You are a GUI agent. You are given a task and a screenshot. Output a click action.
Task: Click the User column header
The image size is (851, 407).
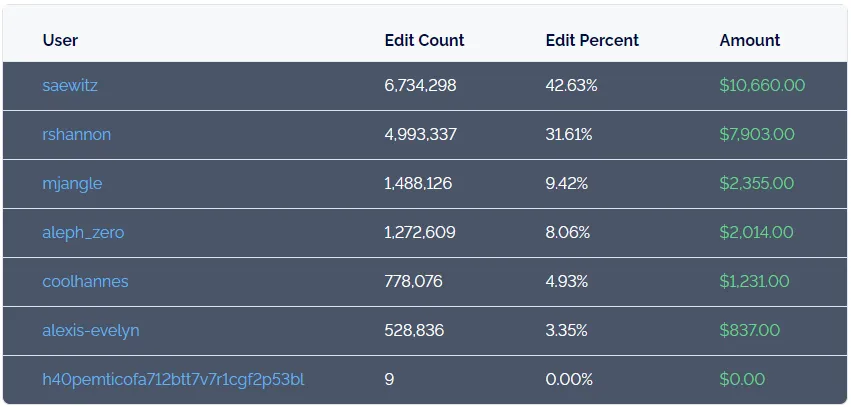(60, 41)
